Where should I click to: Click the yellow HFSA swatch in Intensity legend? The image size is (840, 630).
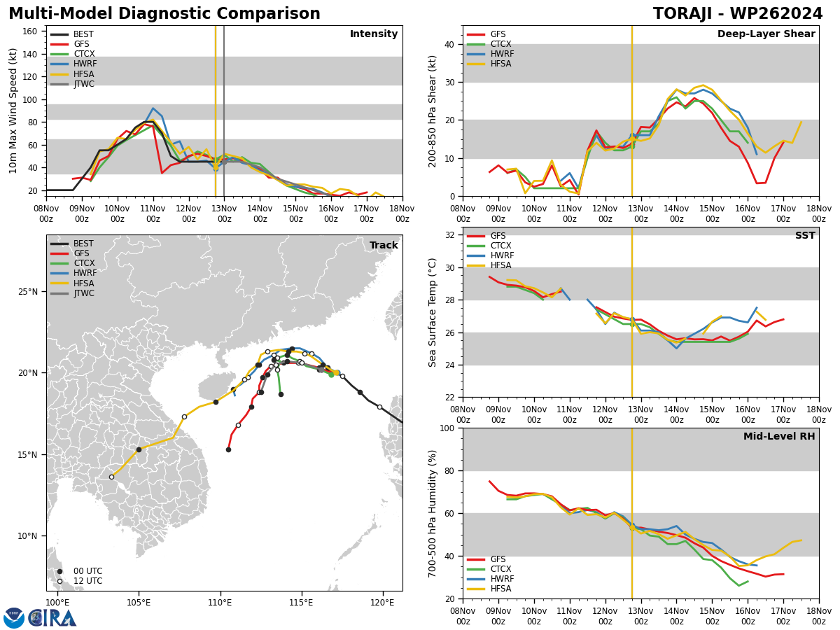coord(59,74)
